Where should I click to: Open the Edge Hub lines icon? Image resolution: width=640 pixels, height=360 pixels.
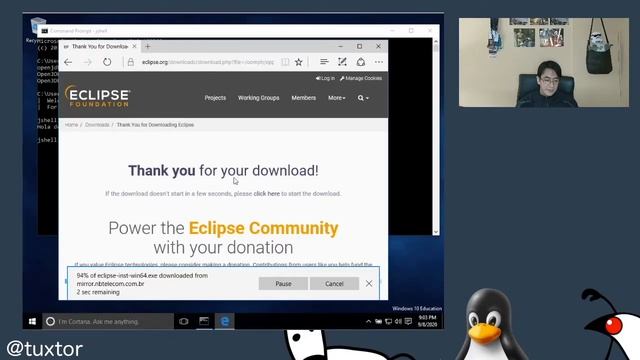324,62
